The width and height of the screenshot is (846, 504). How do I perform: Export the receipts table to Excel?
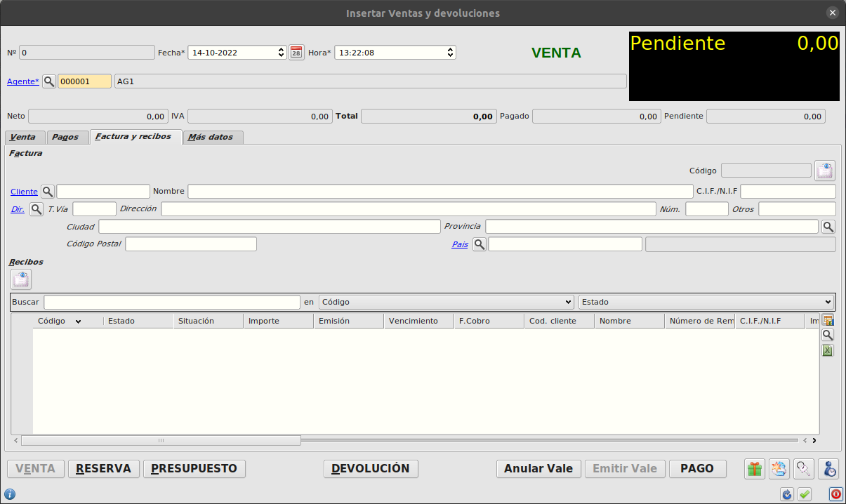tap(828, 350)
